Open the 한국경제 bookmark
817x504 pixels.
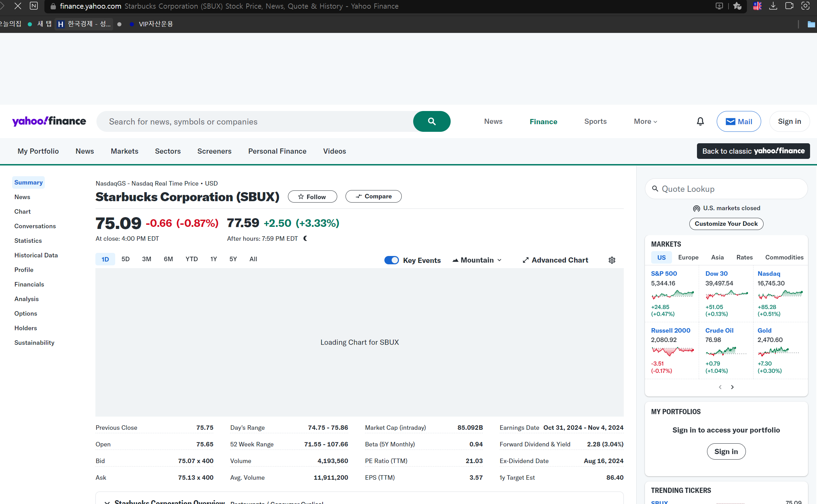click(84, 24)
